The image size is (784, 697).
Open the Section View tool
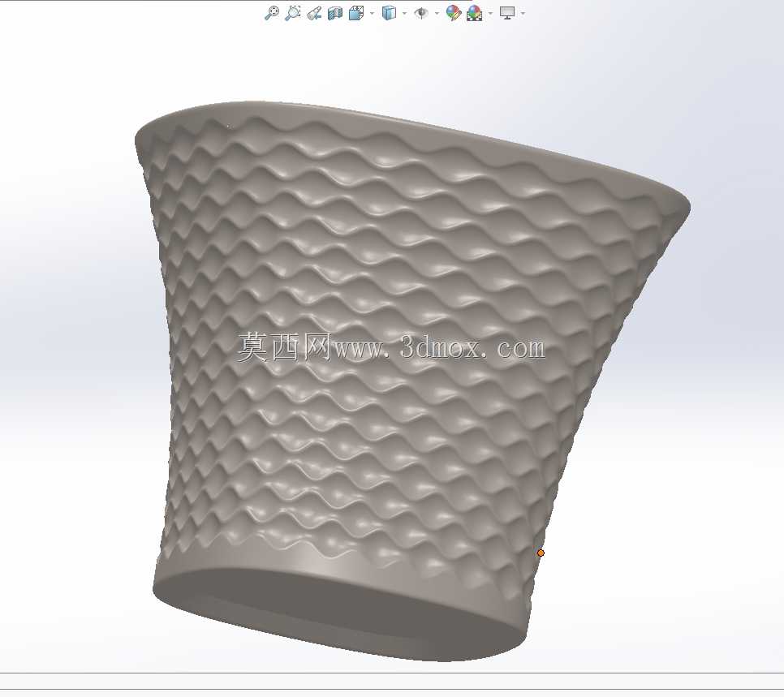[x=335, y=13]
